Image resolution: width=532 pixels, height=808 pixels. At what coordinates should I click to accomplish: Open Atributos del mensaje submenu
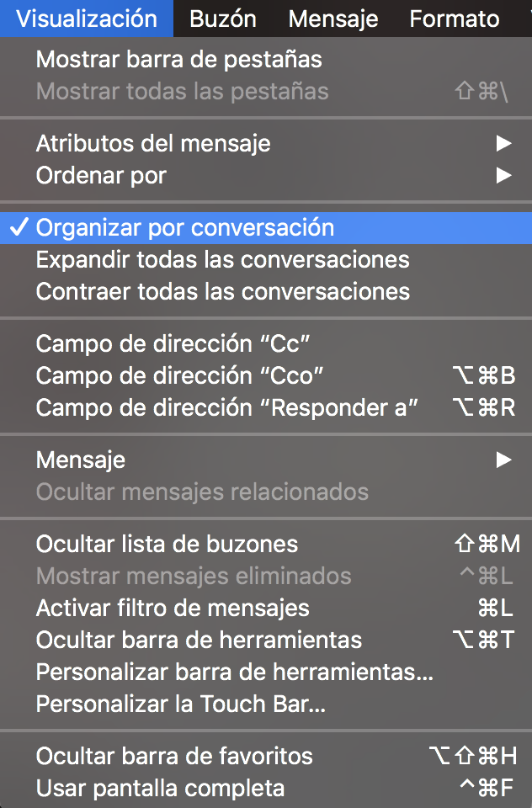pos(153,144)
